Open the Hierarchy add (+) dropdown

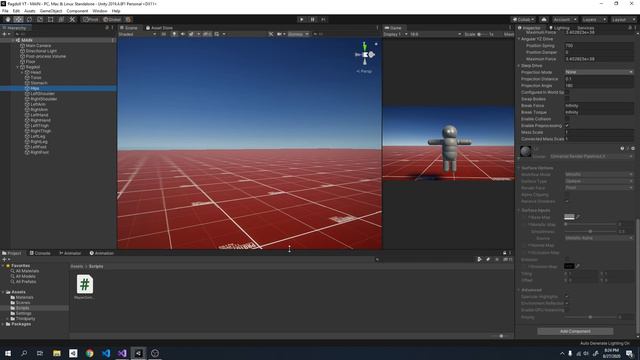point(6,34)
